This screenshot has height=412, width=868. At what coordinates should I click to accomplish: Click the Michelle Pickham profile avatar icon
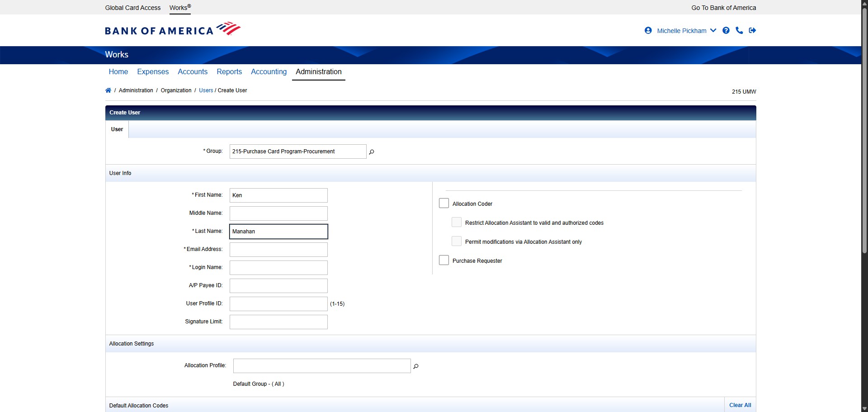(x=648, y=30)
